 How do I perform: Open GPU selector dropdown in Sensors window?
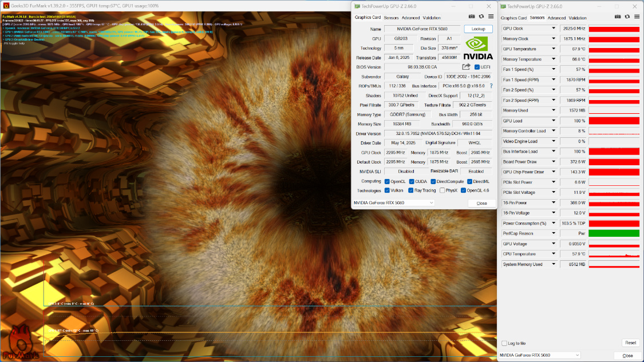click(540, 355)
